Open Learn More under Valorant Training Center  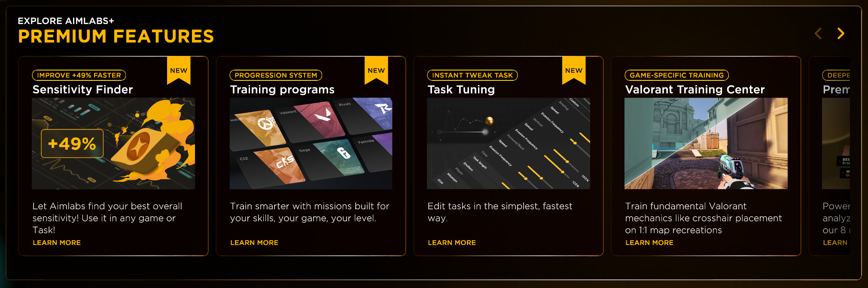(649, 242)
